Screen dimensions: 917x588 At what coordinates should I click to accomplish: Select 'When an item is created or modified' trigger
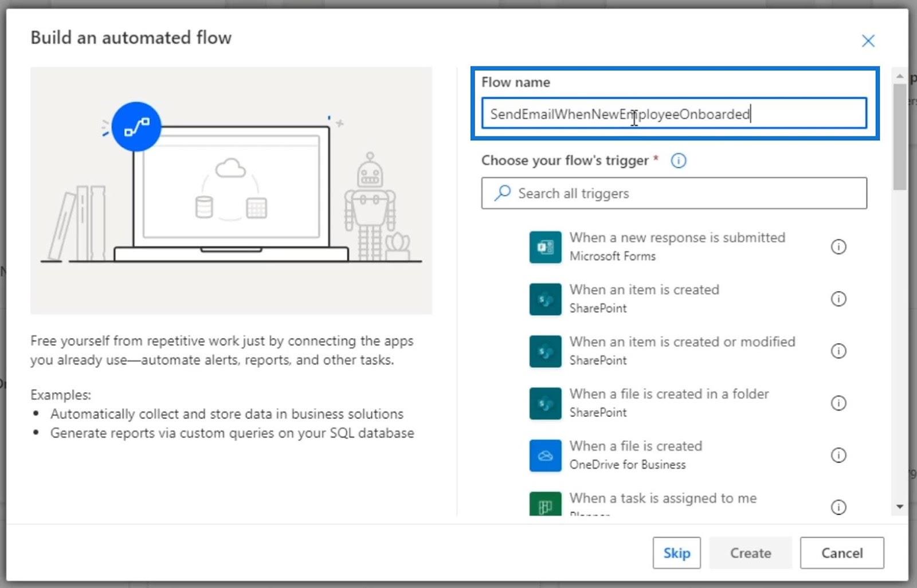coord(683,342)
